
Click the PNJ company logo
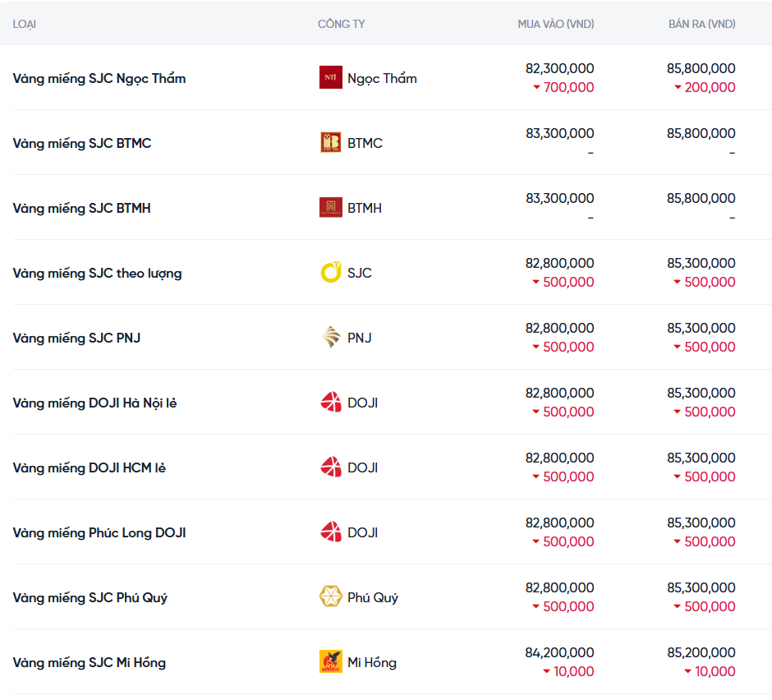click(330, 337)
